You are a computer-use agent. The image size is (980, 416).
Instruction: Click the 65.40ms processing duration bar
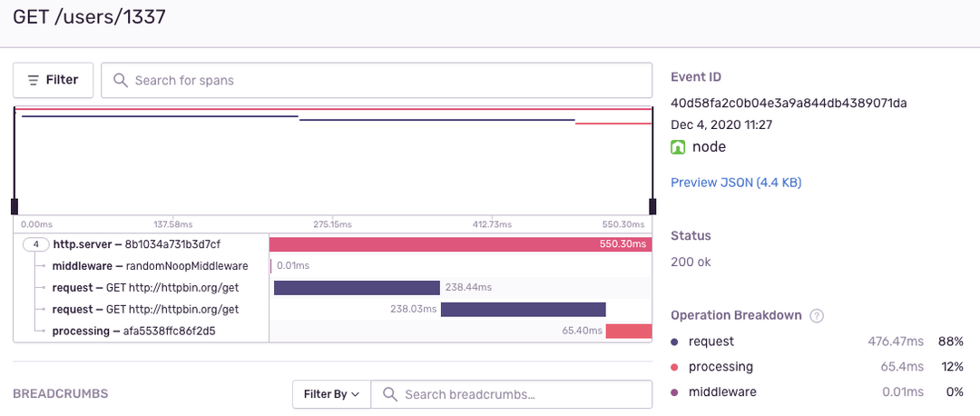click(629, 332)
